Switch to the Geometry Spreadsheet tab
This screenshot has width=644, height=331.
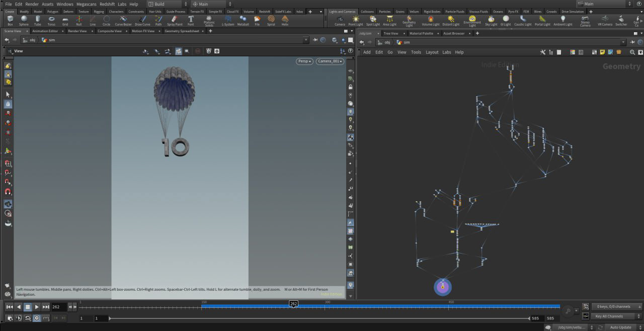(182, 31)
